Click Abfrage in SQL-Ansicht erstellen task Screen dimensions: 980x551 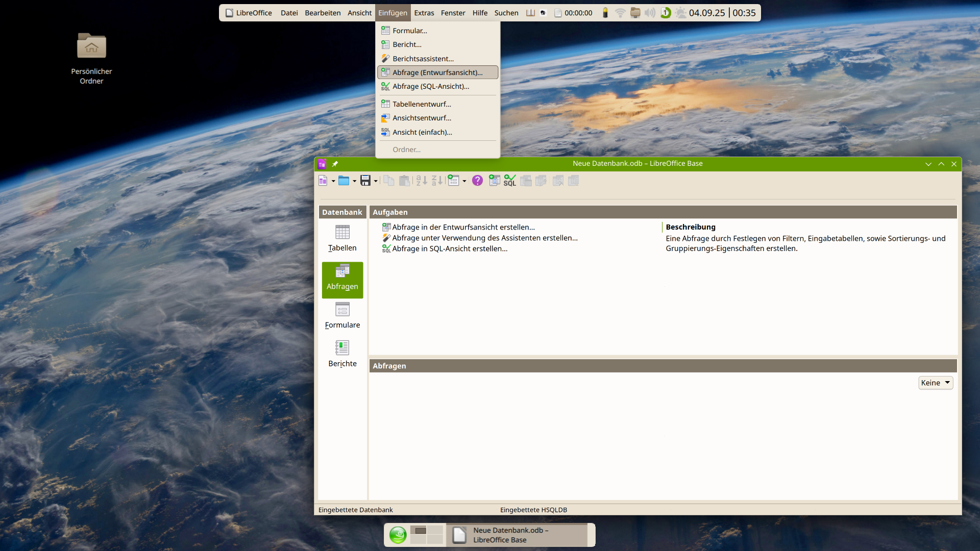point(449,248)
